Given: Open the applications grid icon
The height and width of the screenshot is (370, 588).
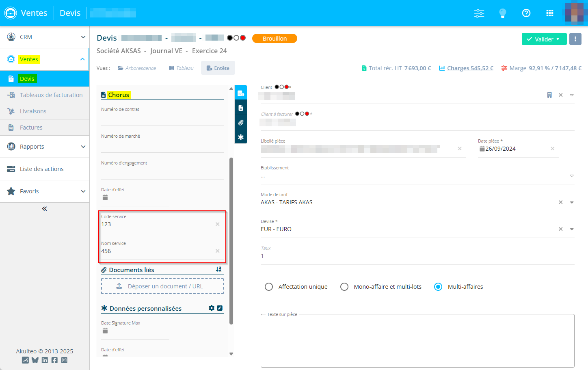Looking at the screenshot, I should tap(550, 13).
